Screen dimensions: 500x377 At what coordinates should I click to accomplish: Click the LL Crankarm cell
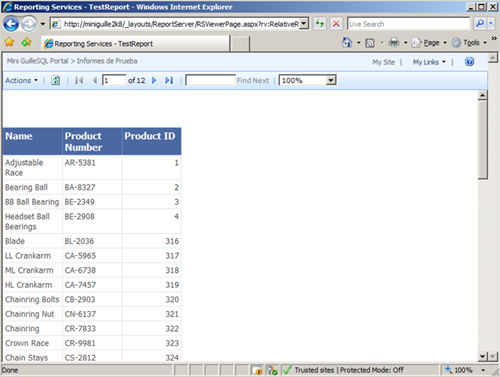pyautogui.click(x=32, y=256)
